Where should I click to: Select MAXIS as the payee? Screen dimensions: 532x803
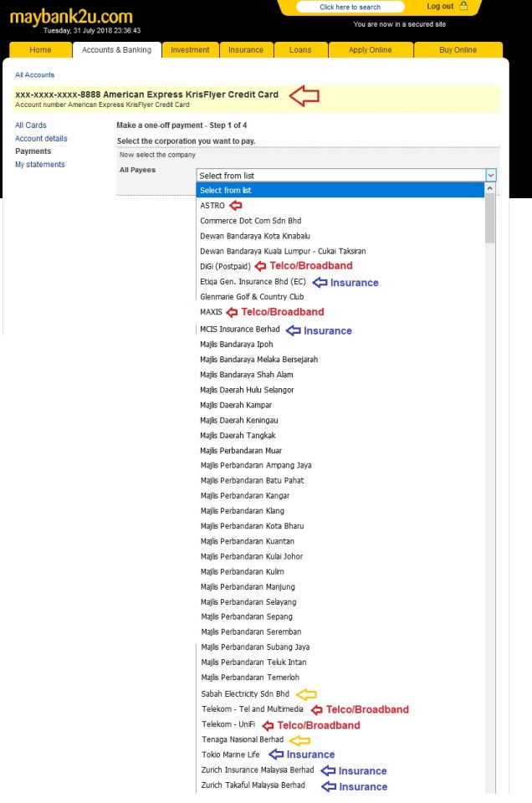211,312
